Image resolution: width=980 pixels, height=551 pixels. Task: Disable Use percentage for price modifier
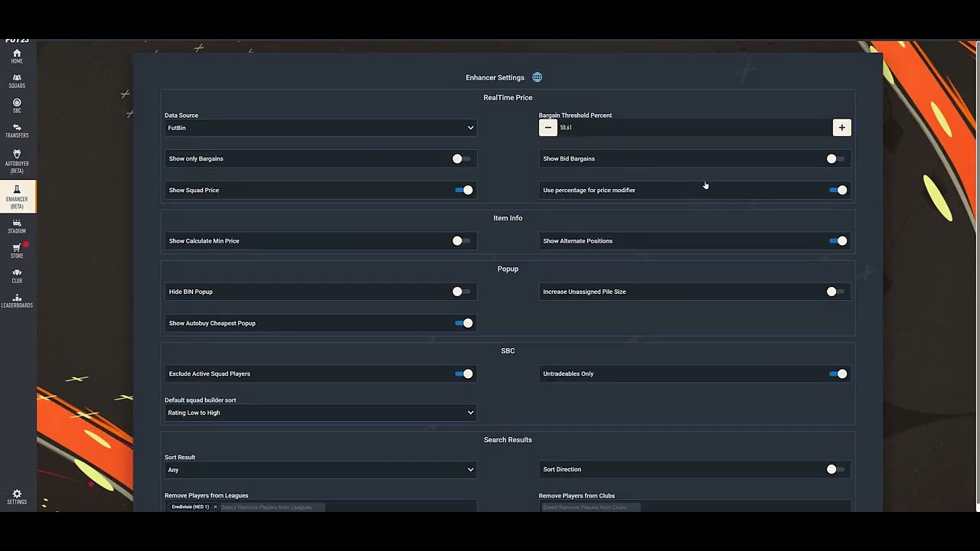coord(838,190)
